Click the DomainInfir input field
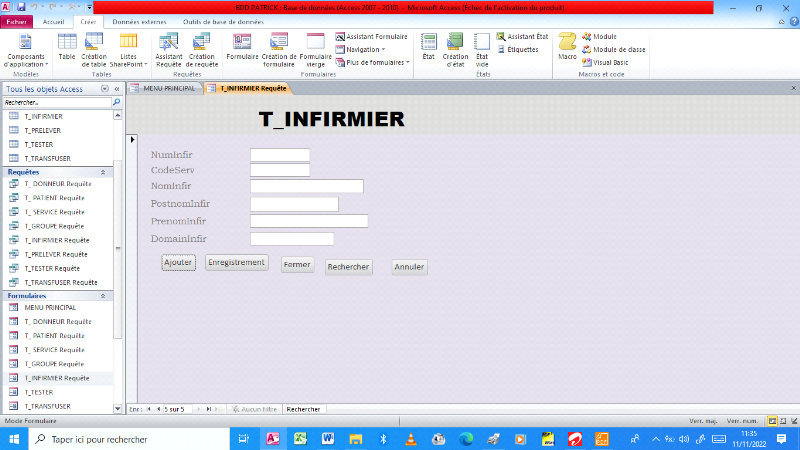The width and height of the screenshot is (800, 450). click(x=292, y=239)
